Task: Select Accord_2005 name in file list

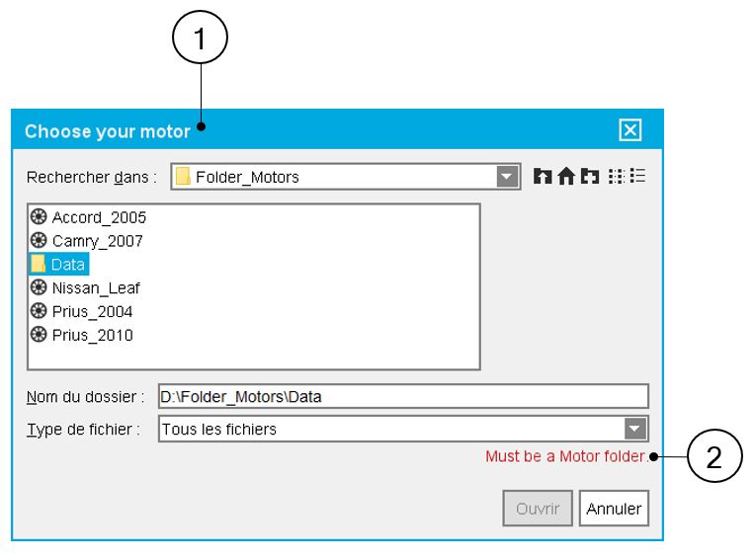Action: pyautogui.click(x=99, y=217)
